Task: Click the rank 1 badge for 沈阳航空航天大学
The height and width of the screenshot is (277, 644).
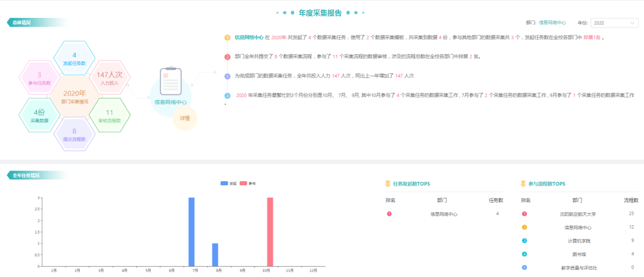Action: 525,213
